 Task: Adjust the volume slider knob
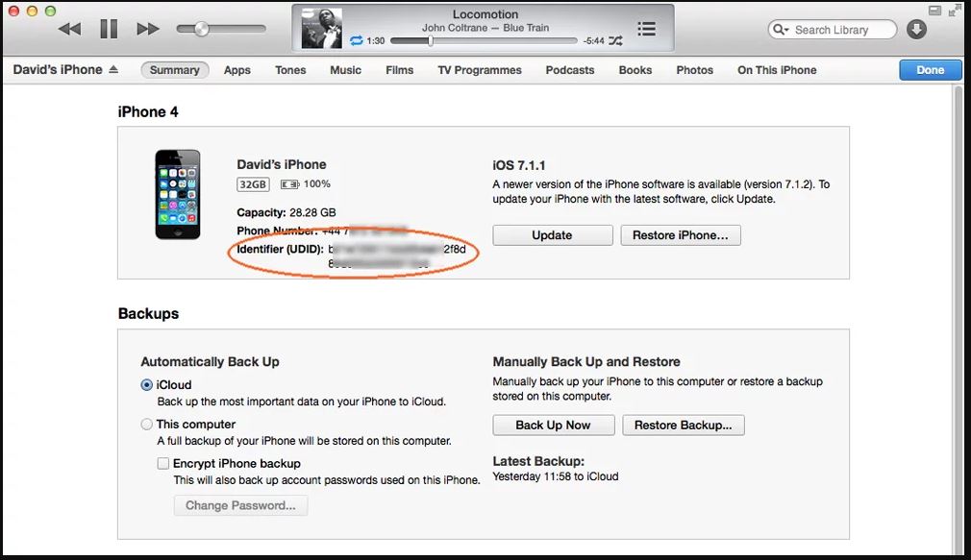(201, 29)
